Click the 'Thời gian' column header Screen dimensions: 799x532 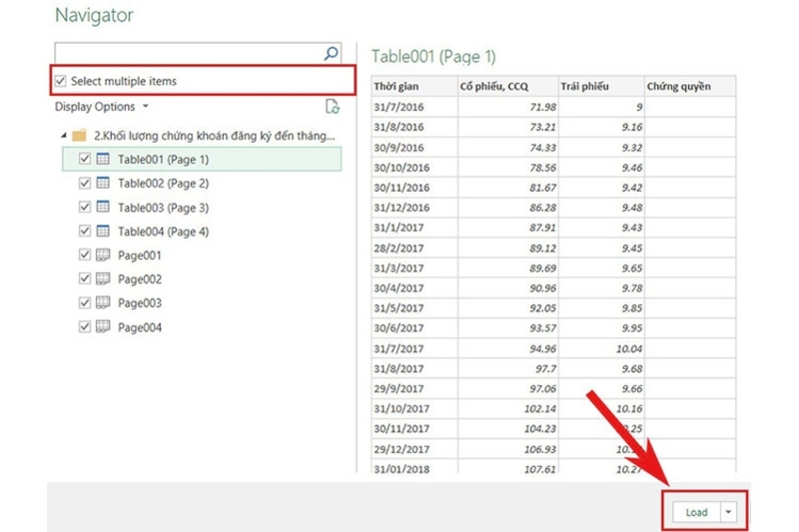tap(414, 86)
